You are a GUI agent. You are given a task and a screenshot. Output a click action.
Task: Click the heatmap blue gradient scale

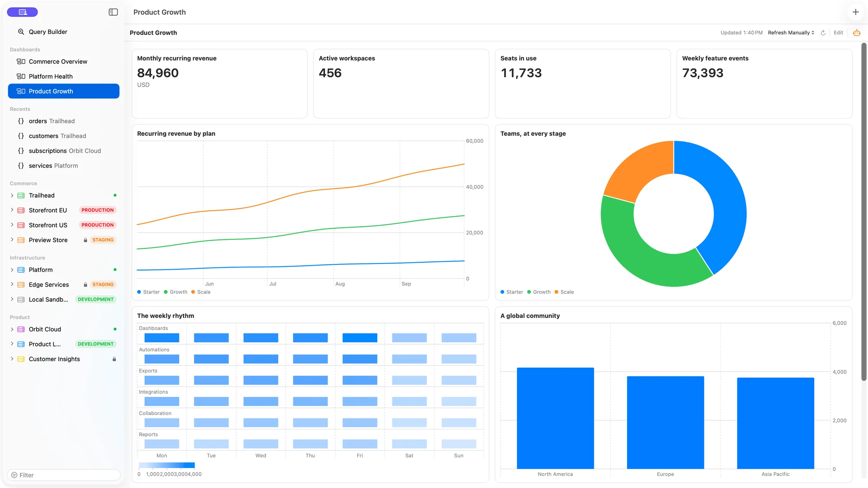167,465
